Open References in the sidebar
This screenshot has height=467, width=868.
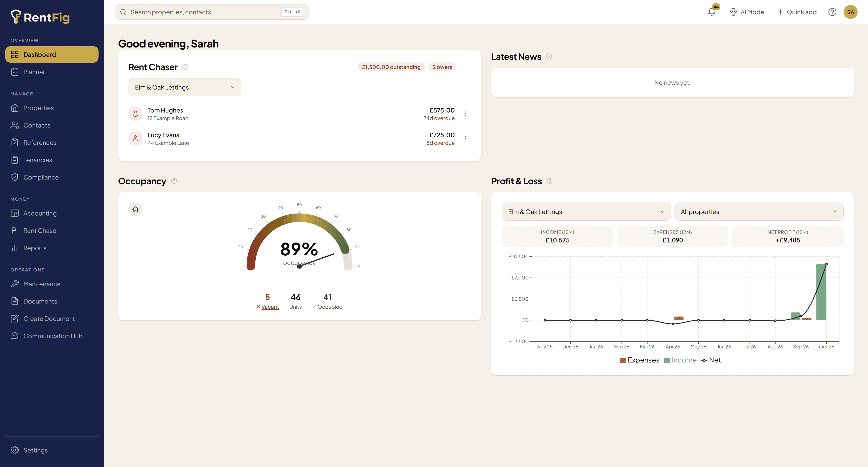(x=52, y=142)
